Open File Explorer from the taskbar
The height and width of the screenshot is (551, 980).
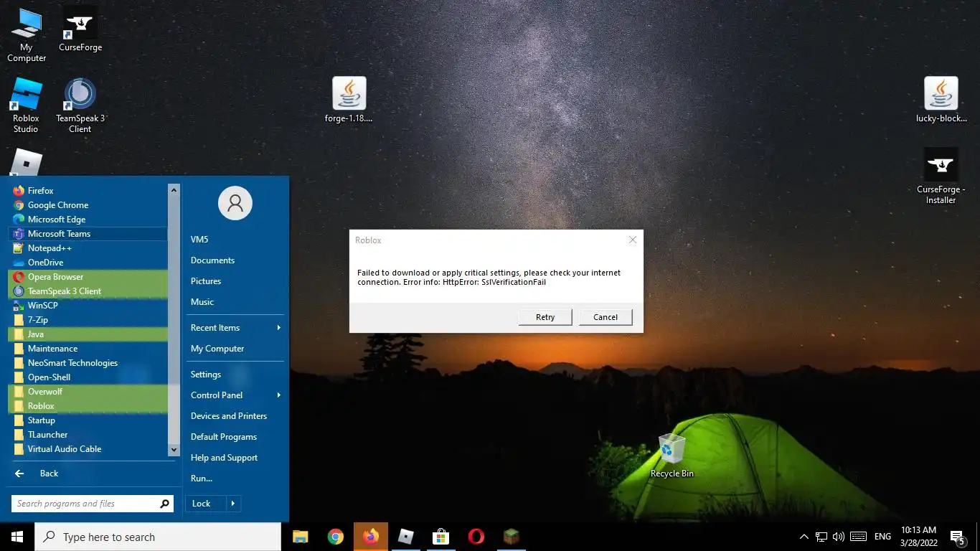tap(301, 537)
